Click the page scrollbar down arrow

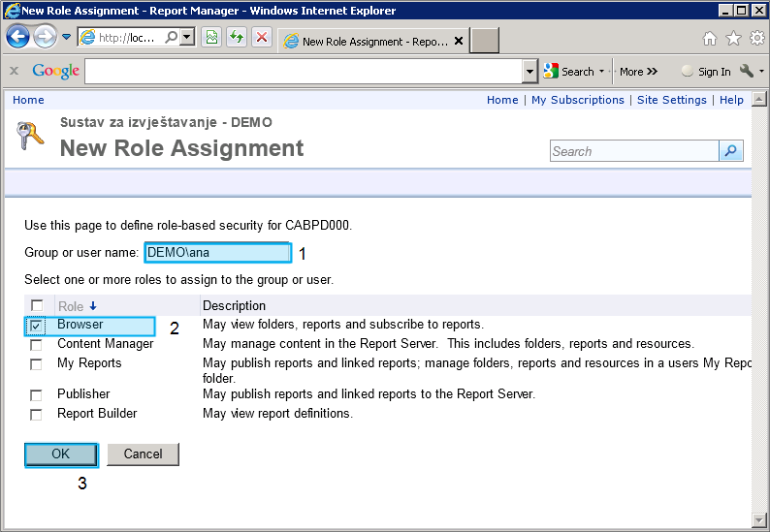point(759,520)
